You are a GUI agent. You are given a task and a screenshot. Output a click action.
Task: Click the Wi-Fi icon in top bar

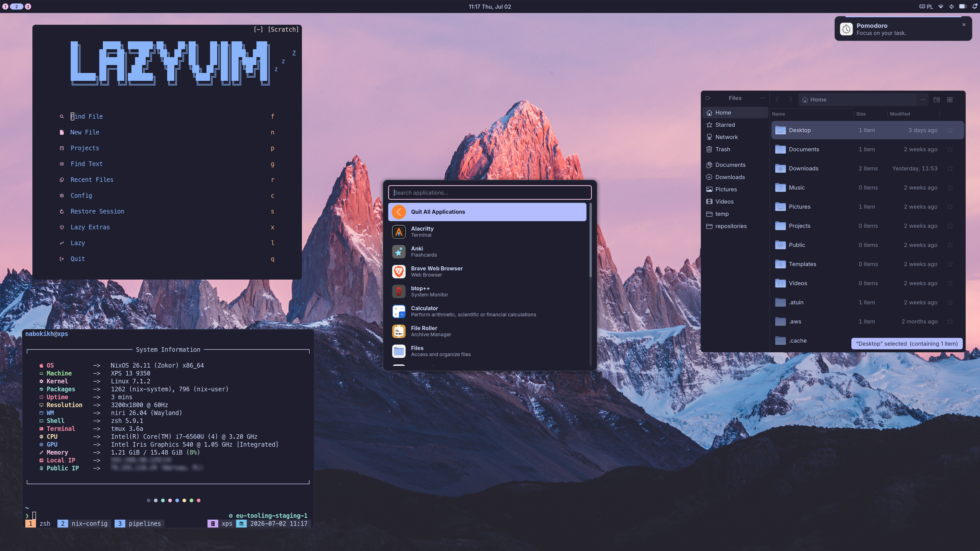941,6
